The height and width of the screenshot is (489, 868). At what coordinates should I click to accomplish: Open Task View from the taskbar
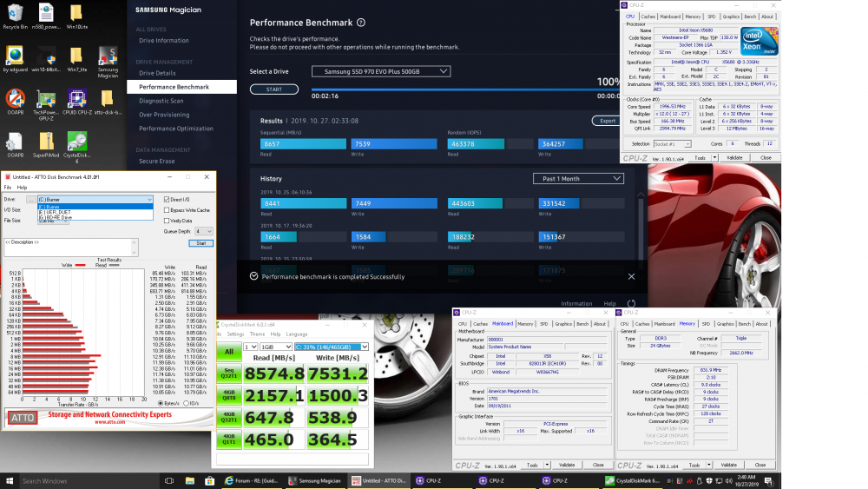[169, 480]
